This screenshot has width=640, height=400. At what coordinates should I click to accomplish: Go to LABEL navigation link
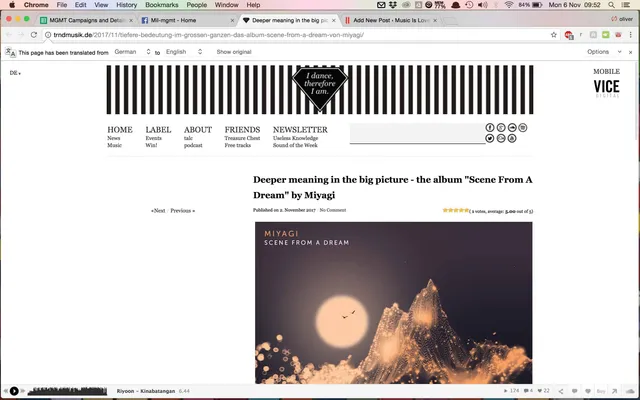158,130
